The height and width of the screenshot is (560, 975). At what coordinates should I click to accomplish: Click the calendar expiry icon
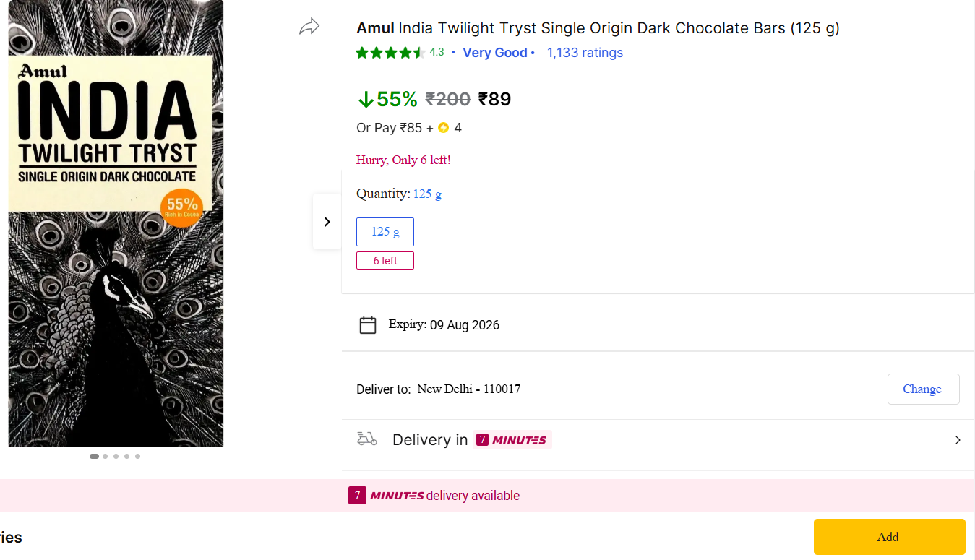click(x=368, y=325)
